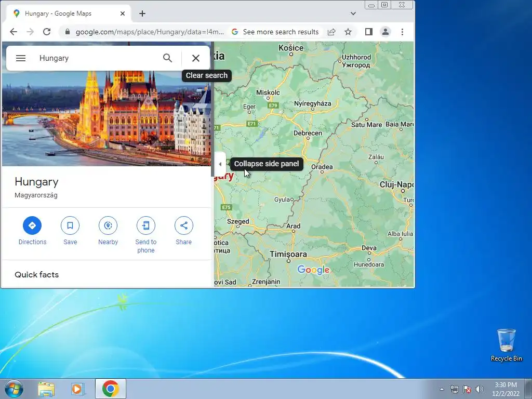Show hidden system tray icons
Screen dimensions: 532x399
click(x=442, y=389)
